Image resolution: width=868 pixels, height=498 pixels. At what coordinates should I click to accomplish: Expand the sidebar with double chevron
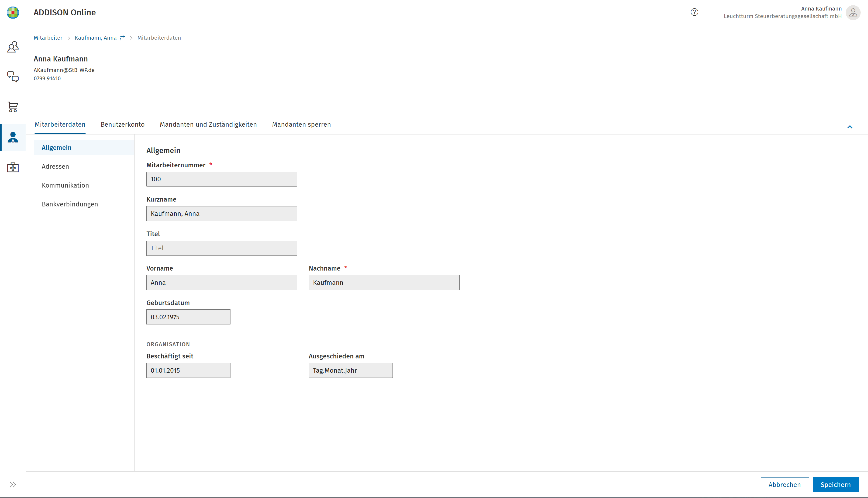(x=13, y=484)
